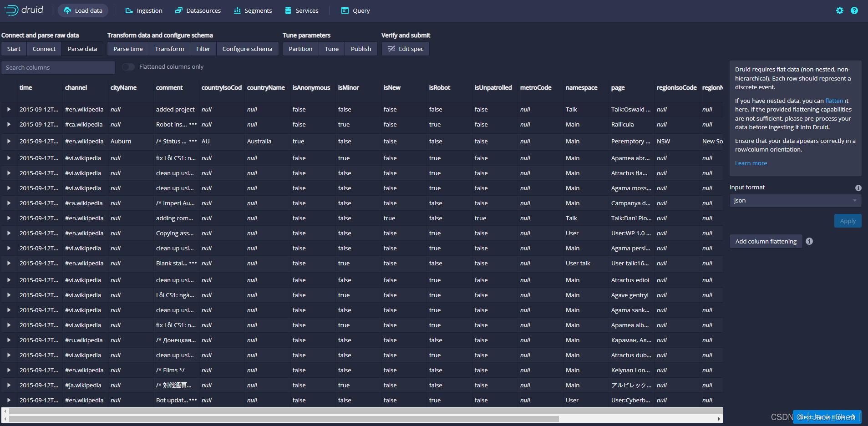
Task: Expand row for page User:Cyberb...
Action: (x=9, y=400)
